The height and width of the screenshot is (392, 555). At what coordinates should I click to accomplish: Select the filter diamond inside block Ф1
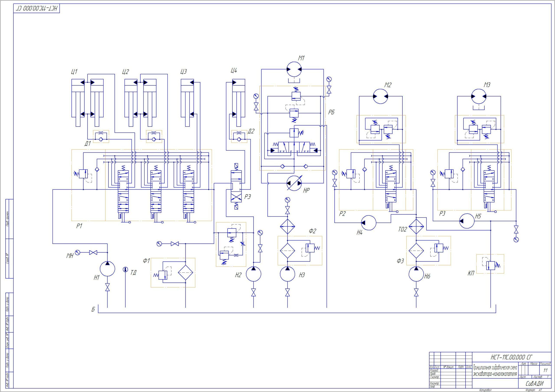pyautogui.click(x=186, y=273)
